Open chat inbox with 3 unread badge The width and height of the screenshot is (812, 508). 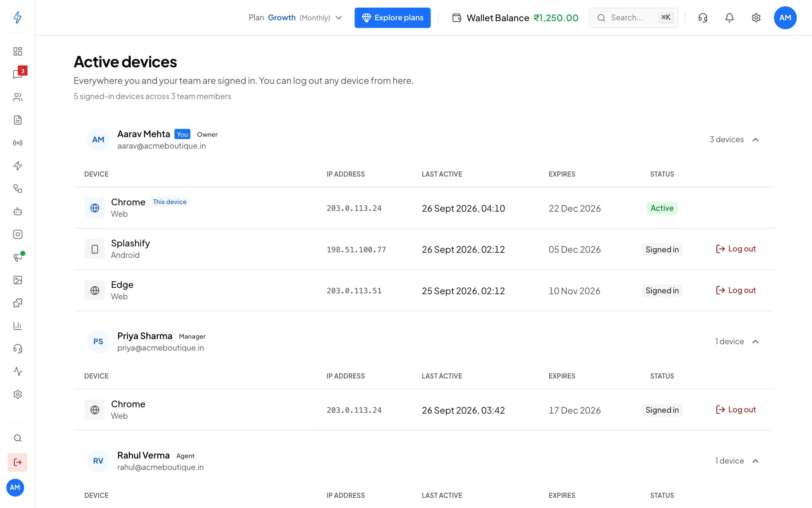point(17,74)
